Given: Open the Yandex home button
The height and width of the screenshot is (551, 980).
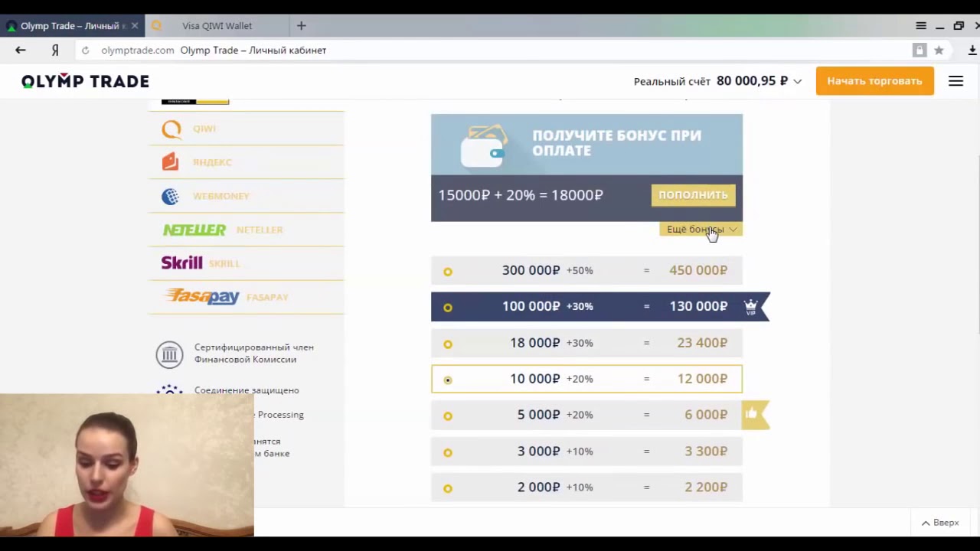Looking at the screenshot, I should pyautogui.click(x=55, y=50).
